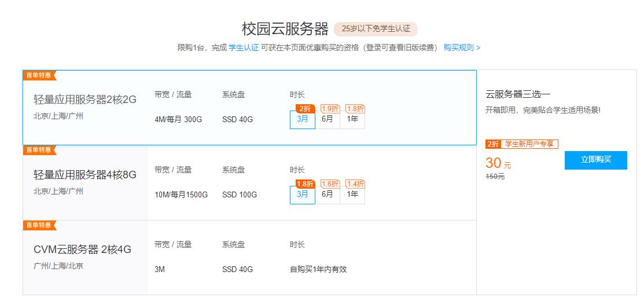This screenshot has width=644, height=301.
Task: Click the crossed-out 150元 original price
Action: click(495, 177)
